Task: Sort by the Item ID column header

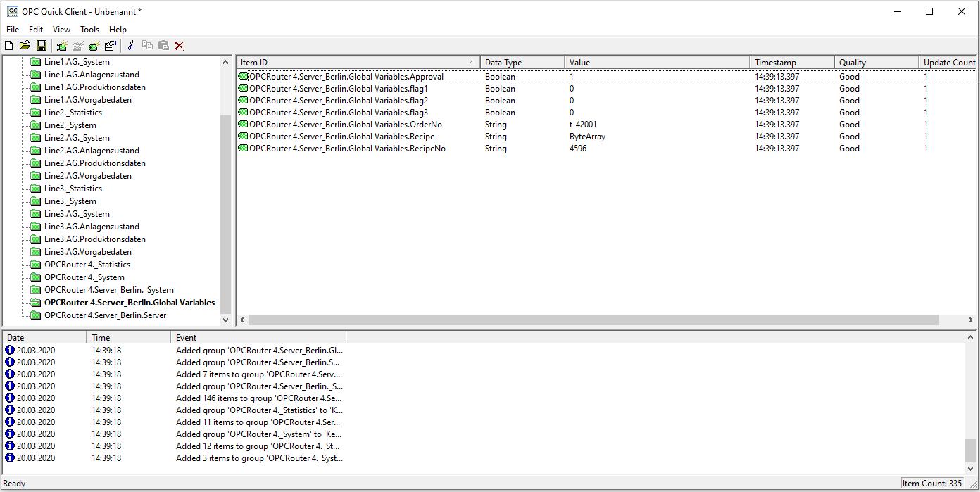Action: click(x=357, y=63)
